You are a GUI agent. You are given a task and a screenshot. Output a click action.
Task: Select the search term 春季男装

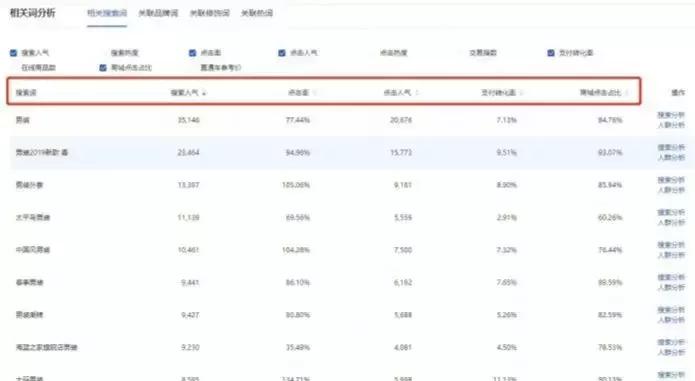tap(29, 282)
